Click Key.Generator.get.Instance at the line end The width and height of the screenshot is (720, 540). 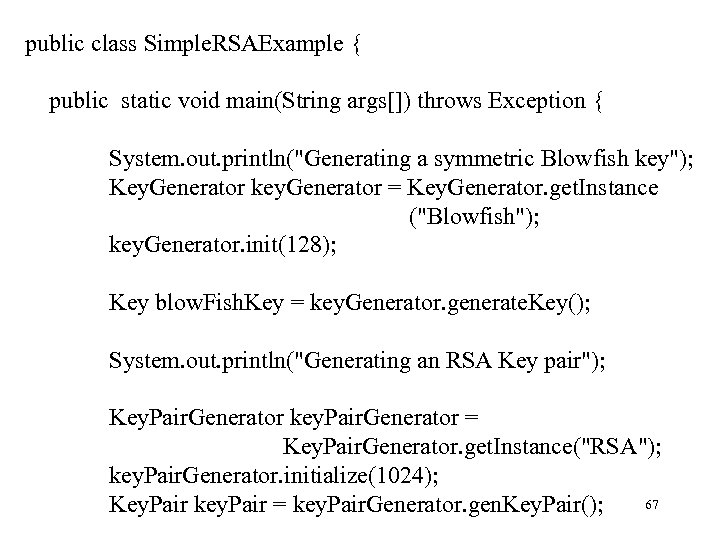[538, 187]
